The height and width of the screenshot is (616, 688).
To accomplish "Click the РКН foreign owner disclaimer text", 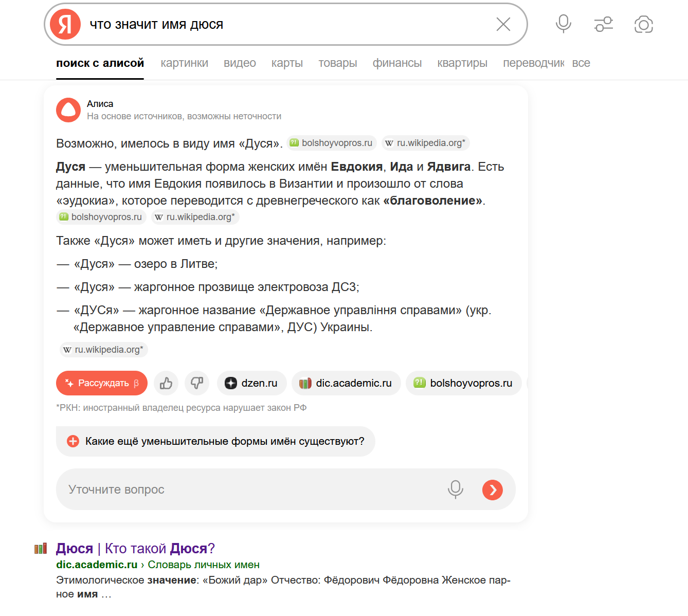I will tap(181, 408).
